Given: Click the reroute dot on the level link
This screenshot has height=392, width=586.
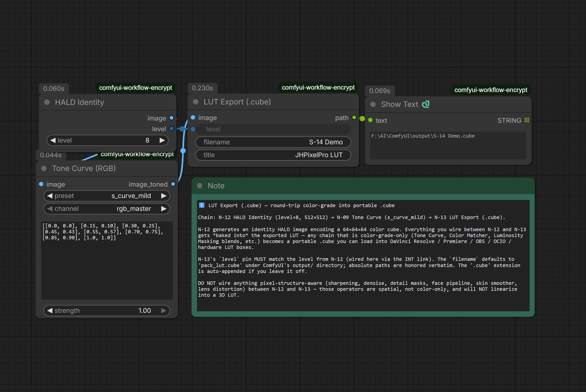Looking at the screenshot, I should click(x=182, y=129).
